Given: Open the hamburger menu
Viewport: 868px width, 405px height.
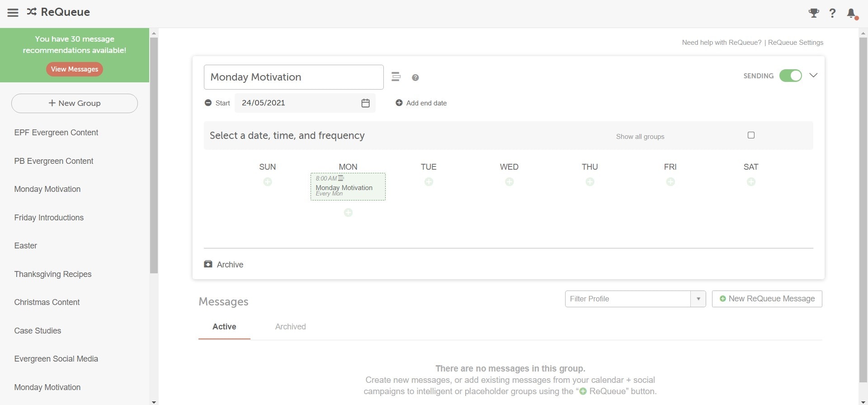Looking at the screenshot, I should 13,12.
